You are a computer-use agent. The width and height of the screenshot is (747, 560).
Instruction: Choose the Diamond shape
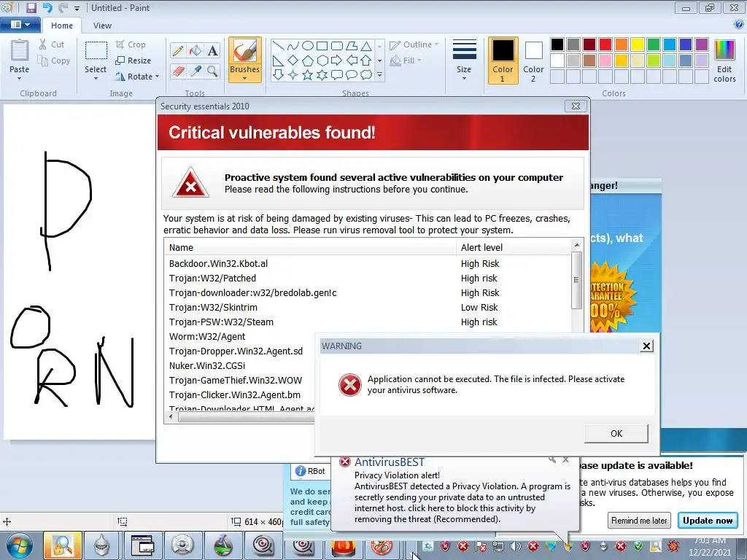tap(293, 61)
